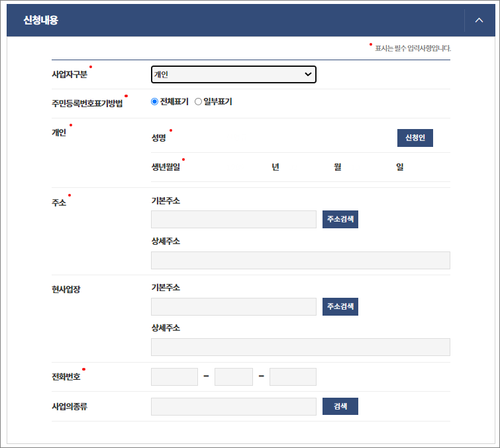500x448 pixels.
Task: Click the first 전화번호 input box
Action: [174, 377]
